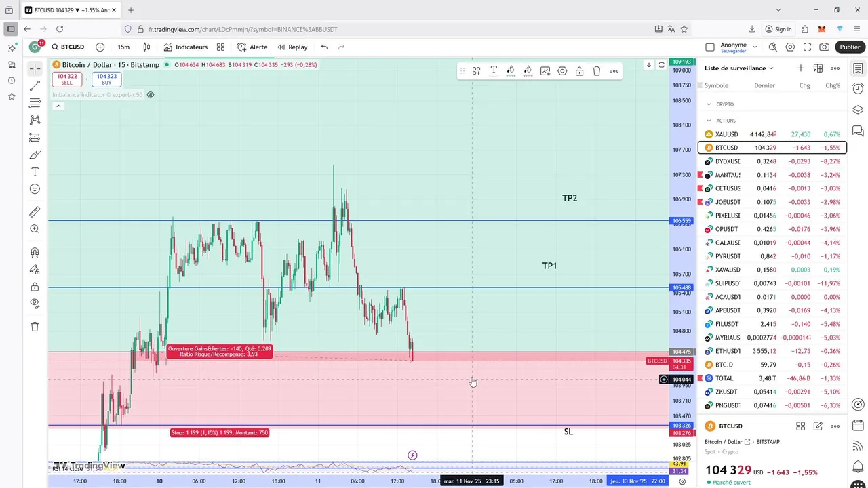Select the crosshair cursor tool

coord(35,68)
